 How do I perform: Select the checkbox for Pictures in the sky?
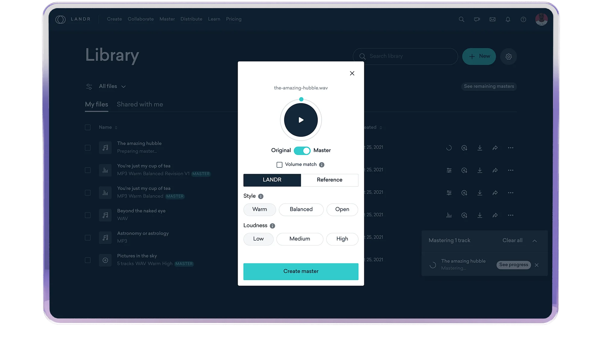pyautogui.click(x=88, y=260)
